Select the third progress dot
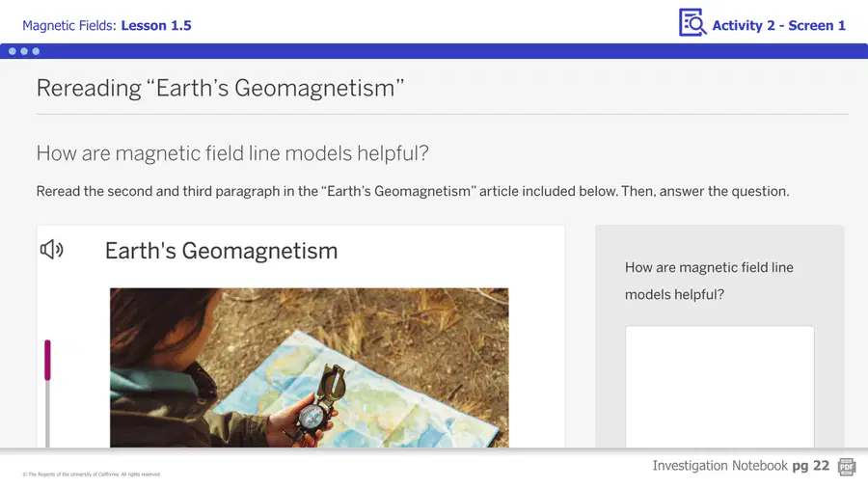This screenshot has width=868, height=488. 36,51
